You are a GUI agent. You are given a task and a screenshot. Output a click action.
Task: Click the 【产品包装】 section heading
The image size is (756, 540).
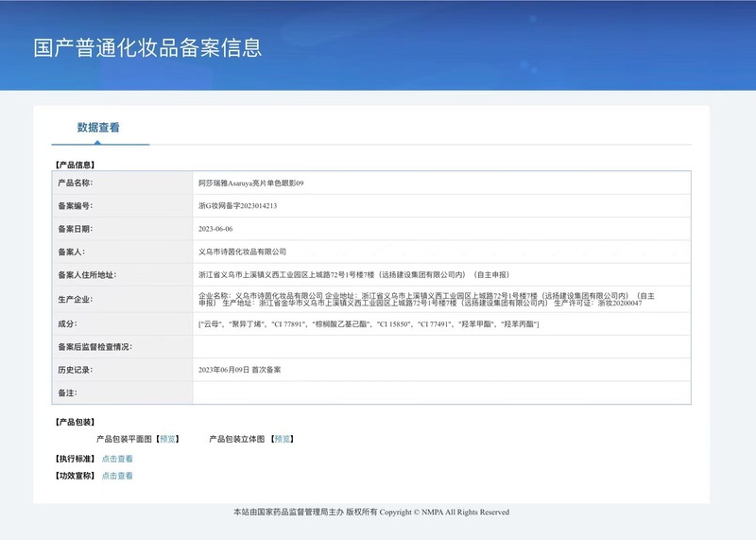tap(75, 422)
